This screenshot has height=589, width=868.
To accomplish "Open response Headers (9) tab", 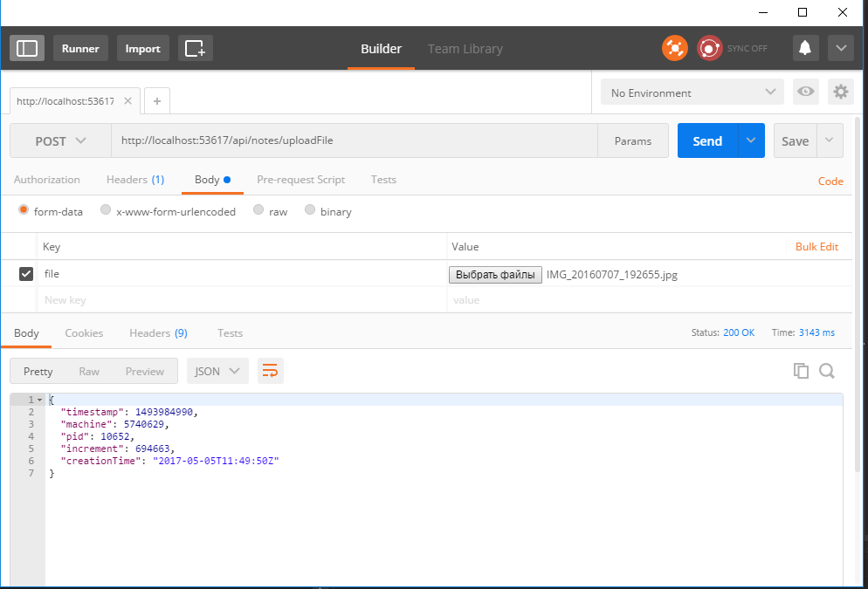I will [x=158, y=333].
